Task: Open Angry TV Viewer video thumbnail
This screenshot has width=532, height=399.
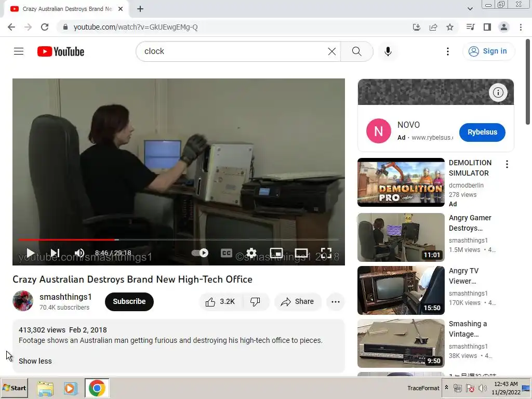Action: click(x=401, y=290)
